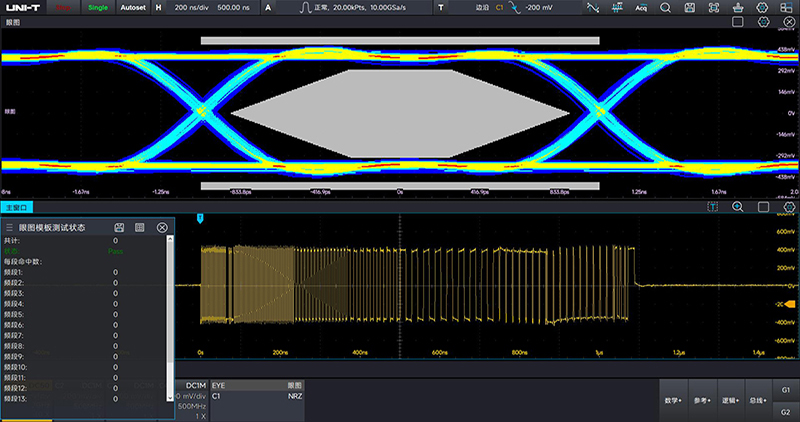This screenshot has width=800, height=422.
Task: Maximize the eye diagram window
Action: pyautogui.click(x=737, y=22)
